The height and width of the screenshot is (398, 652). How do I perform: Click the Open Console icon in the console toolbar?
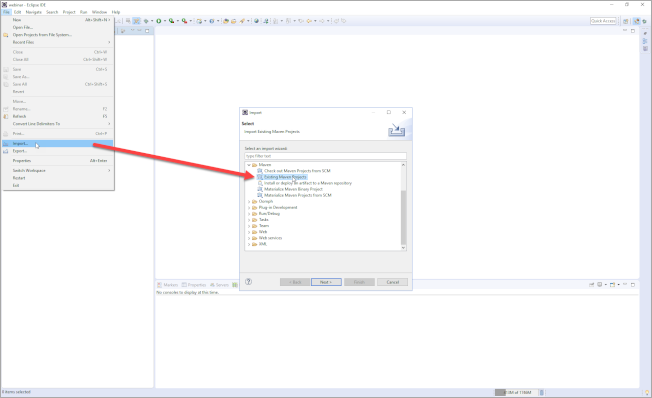coord(612,284)
